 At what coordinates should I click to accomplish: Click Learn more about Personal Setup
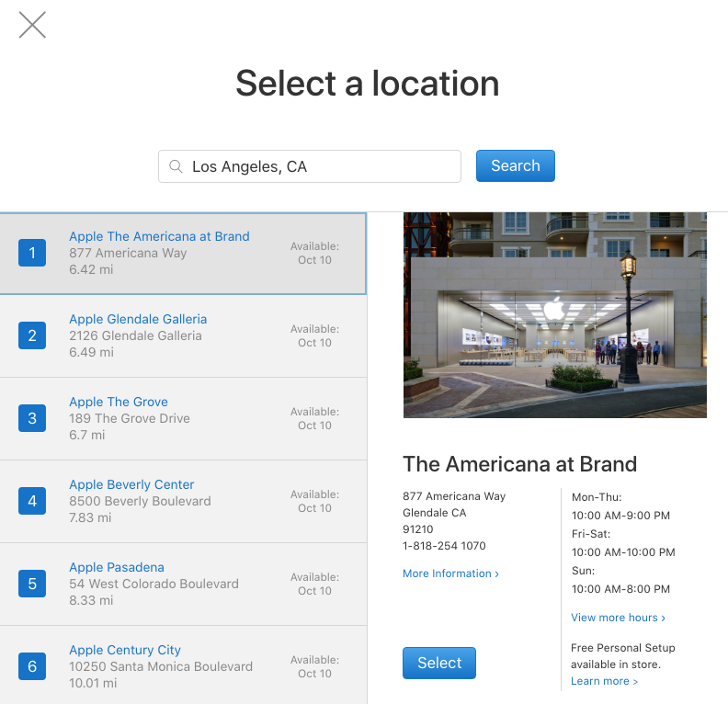pos(604,681)
